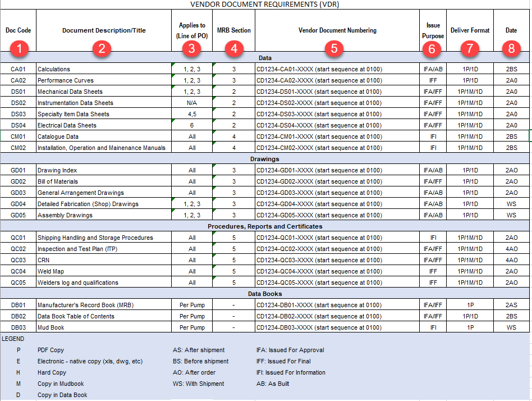Click 'Electronic - native copy (xls, dwg, etc)' legend
532x401 pixels.
90,361
